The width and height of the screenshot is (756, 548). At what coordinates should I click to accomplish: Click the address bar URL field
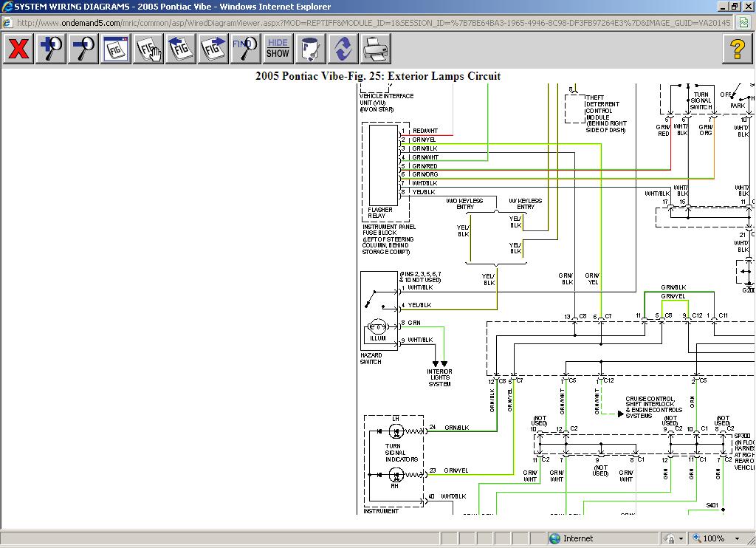[x=369, y=23]
